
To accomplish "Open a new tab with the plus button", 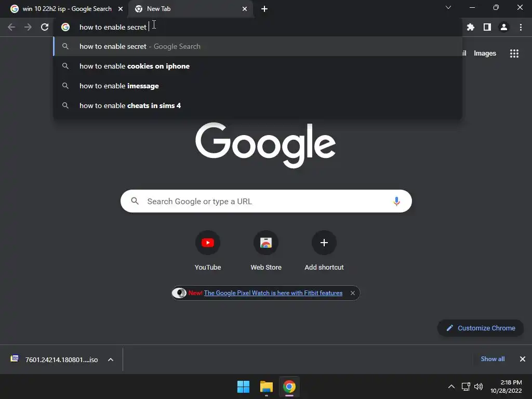I will [264, 9].
